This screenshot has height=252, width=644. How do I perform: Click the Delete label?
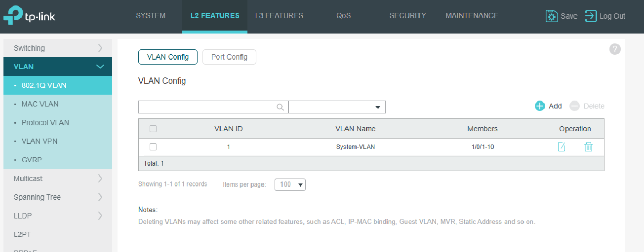point(594,106)
